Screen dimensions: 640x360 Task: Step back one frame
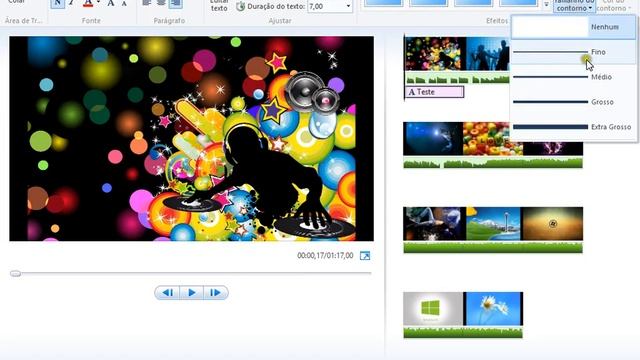click(167, 292)
